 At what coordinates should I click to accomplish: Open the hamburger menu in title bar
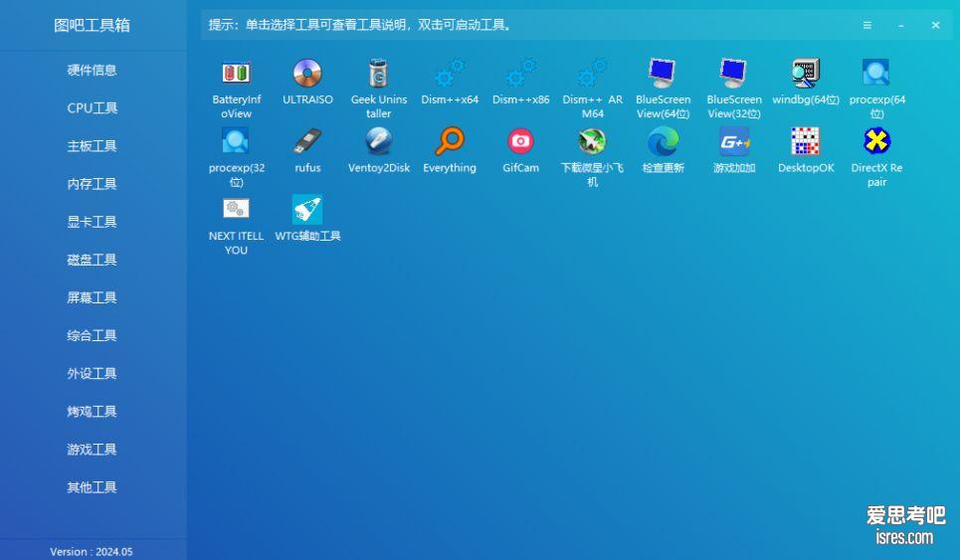point(866,25)
